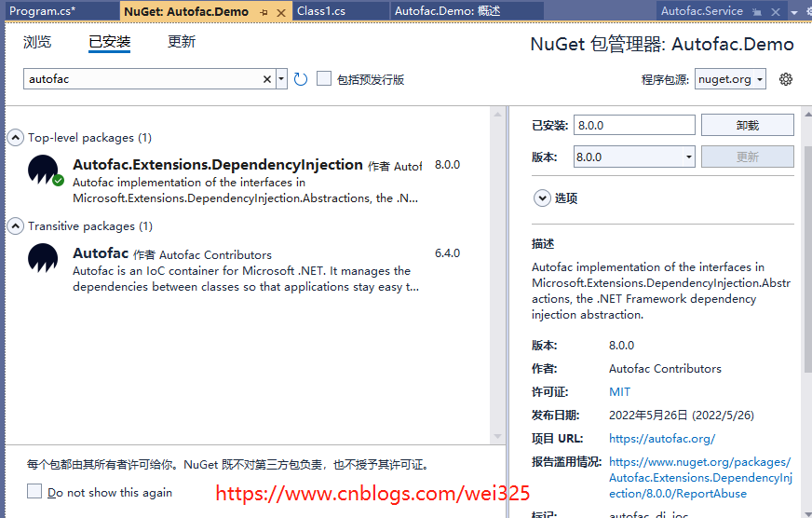Click the details pane scrollbar up arrow
The image size is (812, 518).
click(x=808, y=113)
